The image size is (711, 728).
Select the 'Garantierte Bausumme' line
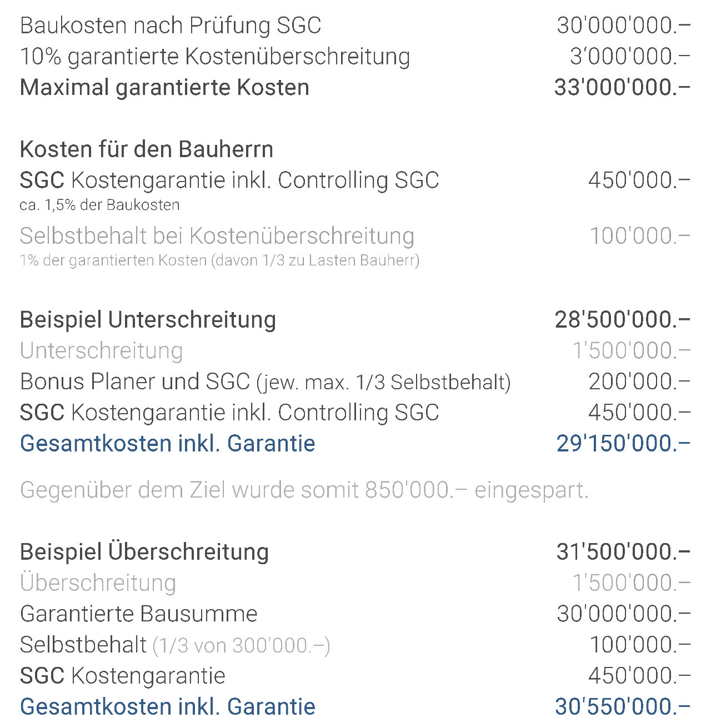coord(139,614)
